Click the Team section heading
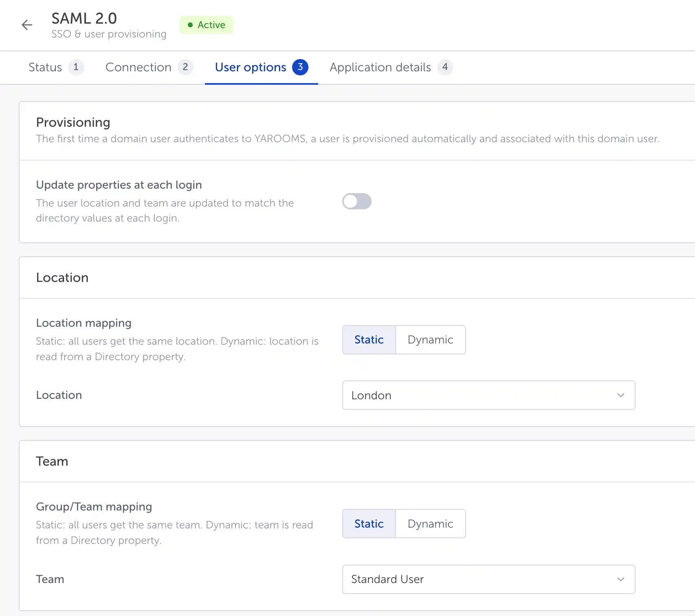This screenshot has width=695, height=616. coord(52,461)
